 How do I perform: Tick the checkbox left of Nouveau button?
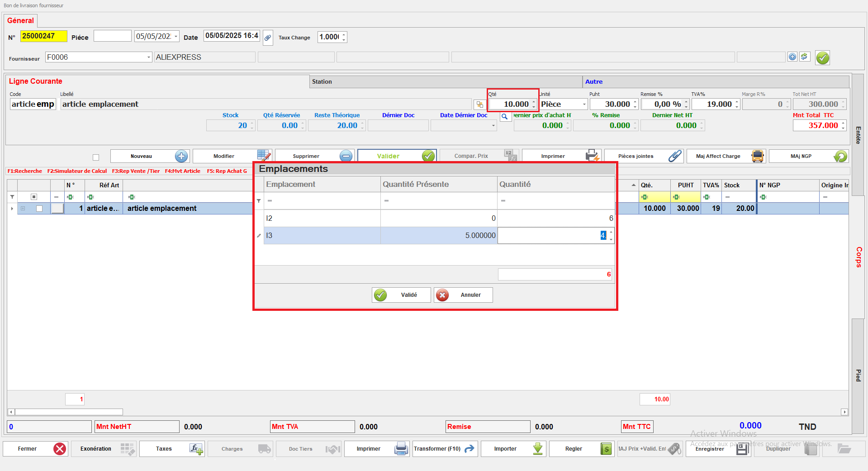point(96,157)
